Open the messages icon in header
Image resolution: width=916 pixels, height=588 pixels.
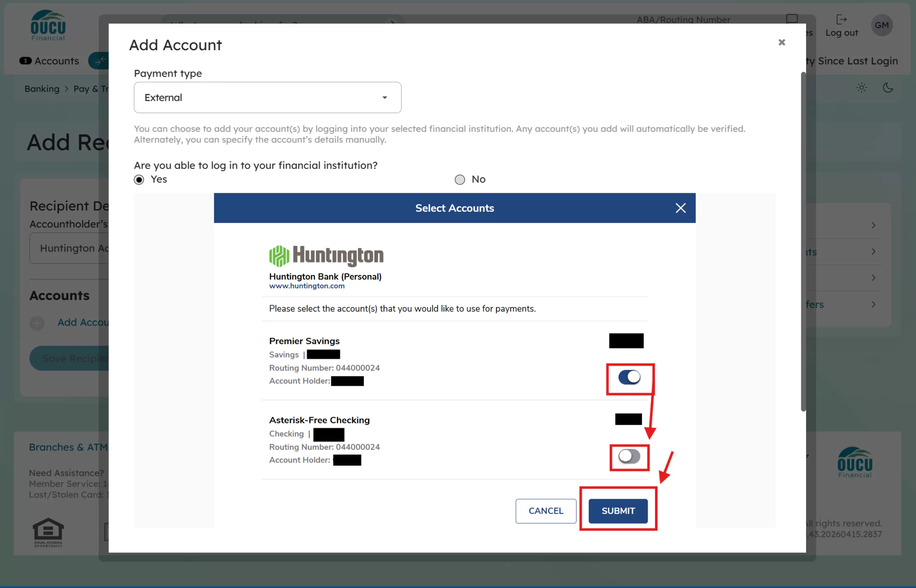pos(791,19)
